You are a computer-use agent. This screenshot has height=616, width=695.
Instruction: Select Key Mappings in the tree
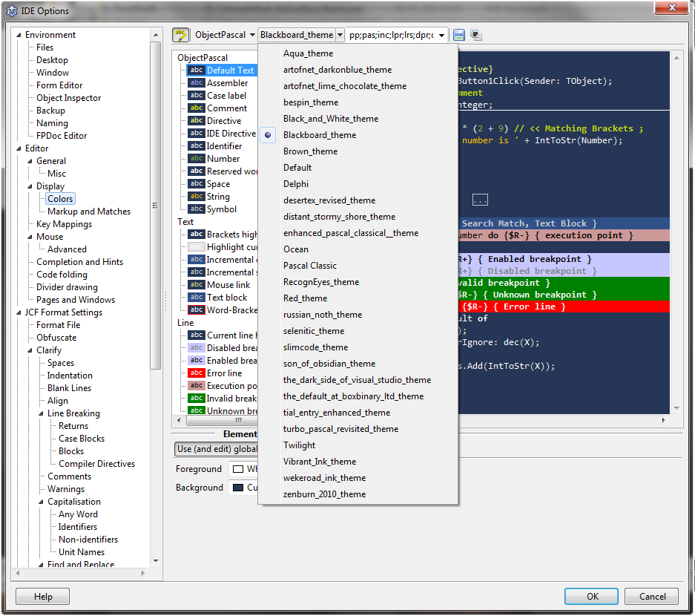click(65, 224)
